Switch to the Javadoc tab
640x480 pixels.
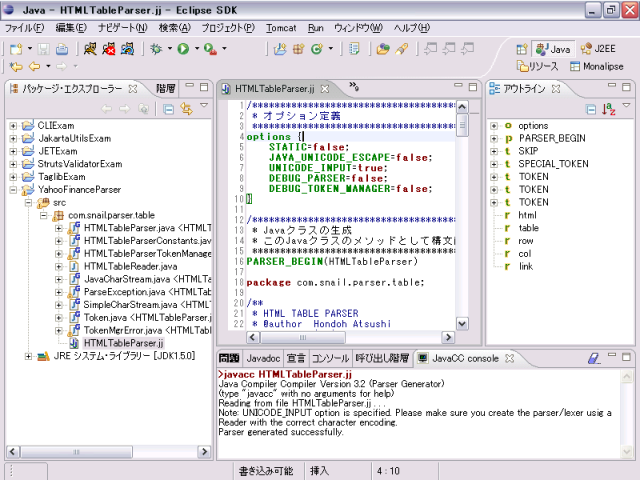pos(264,357)
